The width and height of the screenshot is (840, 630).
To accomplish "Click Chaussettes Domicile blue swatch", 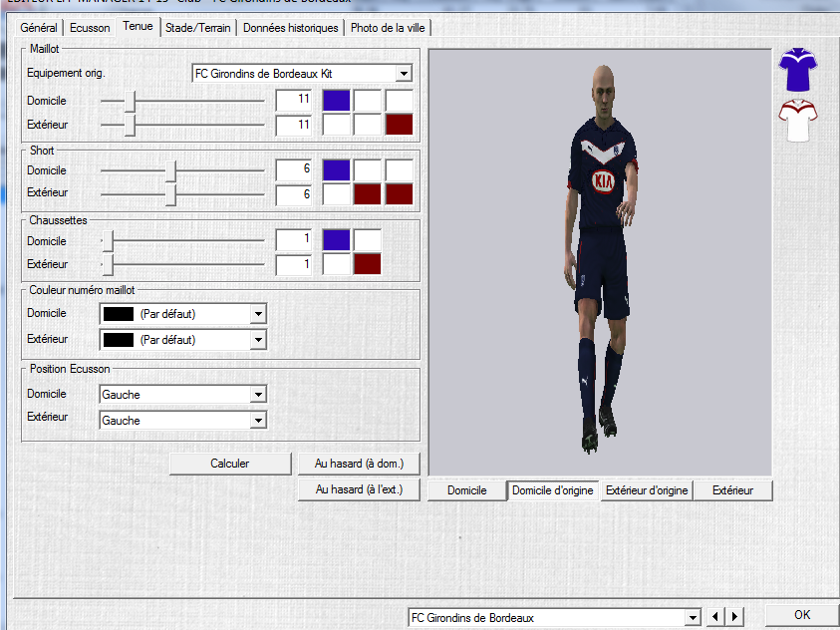I will pos(337,240).
